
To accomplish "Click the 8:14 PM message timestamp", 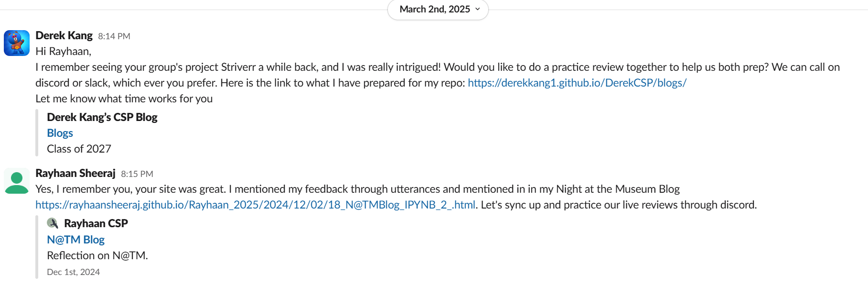I will pyautogui.click(x=114, y=36).
